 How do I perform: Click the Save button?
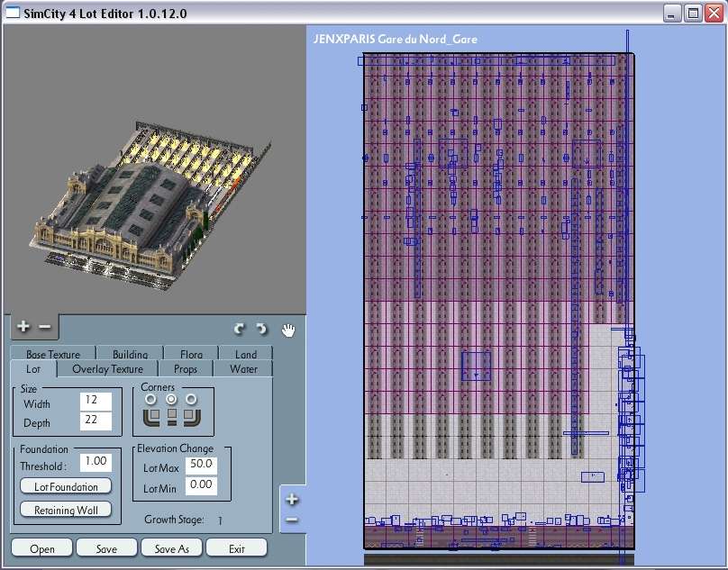click(106, 548)
